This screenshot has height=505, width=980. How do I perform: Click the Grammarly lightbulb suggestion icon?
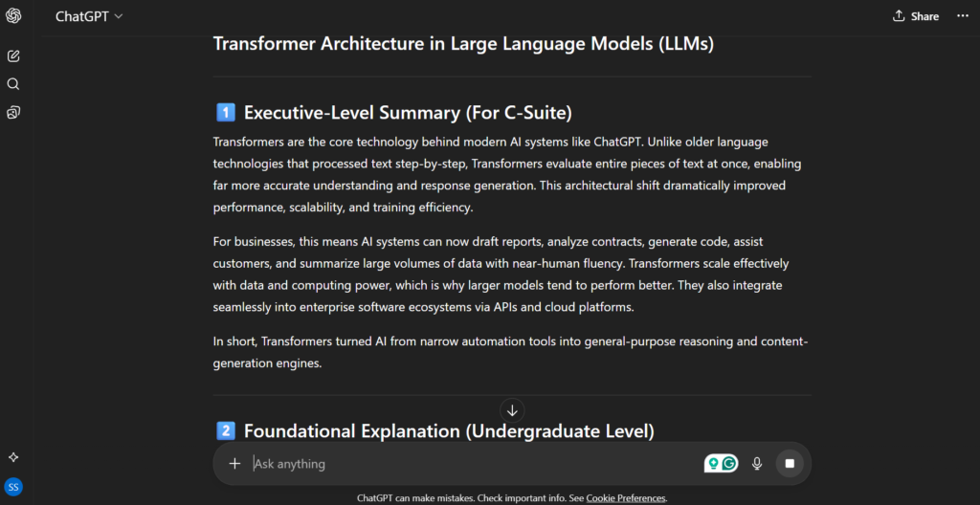point(713,464)
